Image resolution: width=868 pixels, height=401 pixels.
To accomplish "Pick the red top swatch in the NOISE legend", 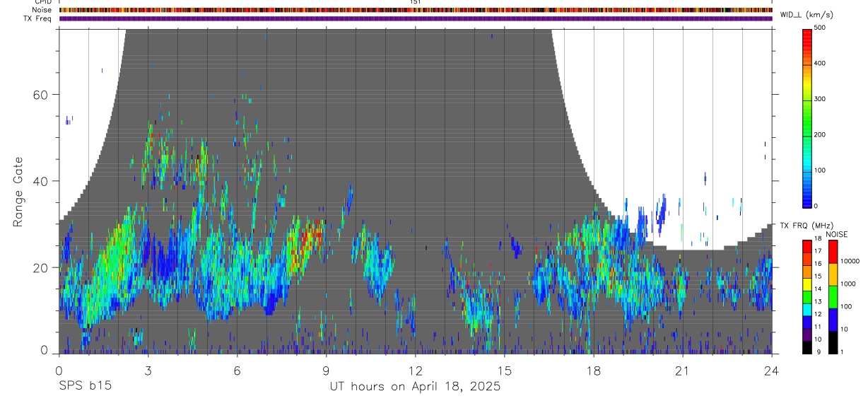I will tap(833, 252).
